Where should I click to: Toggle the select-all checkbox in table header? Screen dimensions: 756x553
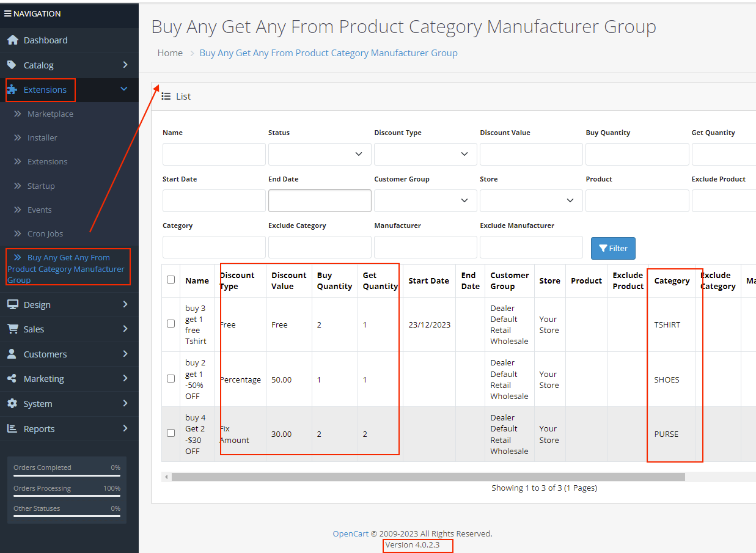click(x=171, y=280)
